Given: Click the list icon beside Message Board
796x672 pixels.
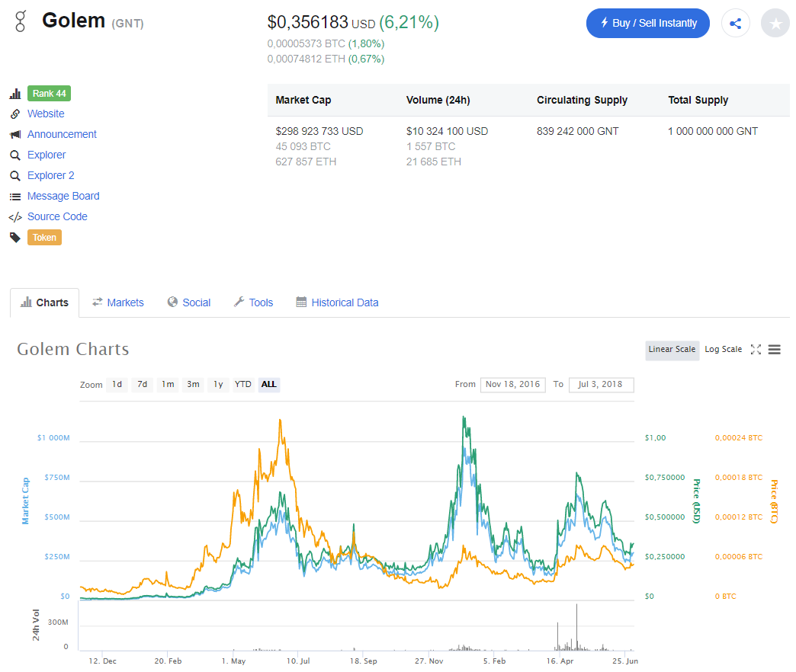Looking at the screenshot, I should point(15,197).
